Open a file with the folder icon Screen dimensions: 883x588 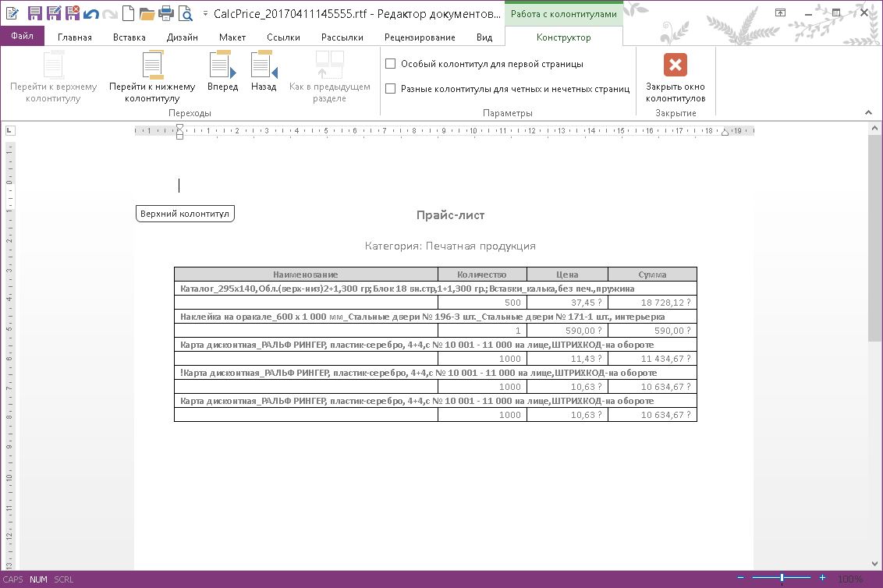point(147,13)
